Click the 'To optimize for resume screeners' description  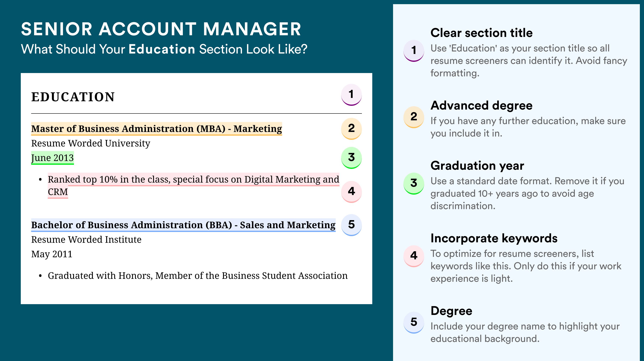pyautogui.click(x=526, y=266)
